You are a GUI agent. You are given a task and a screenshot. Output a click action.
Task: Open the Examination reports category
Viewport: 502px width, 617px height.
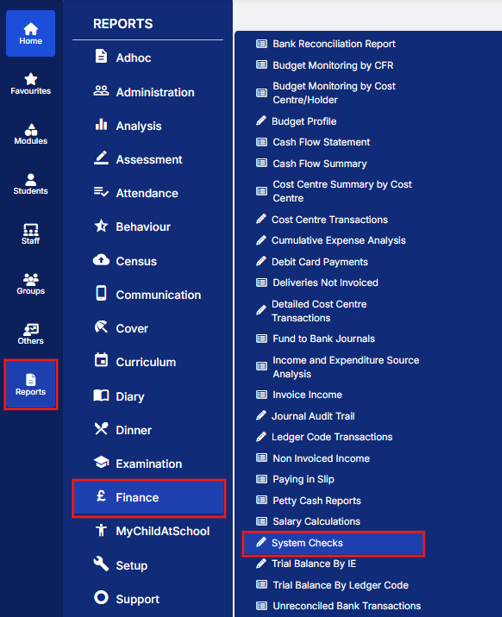coord(148,464)
